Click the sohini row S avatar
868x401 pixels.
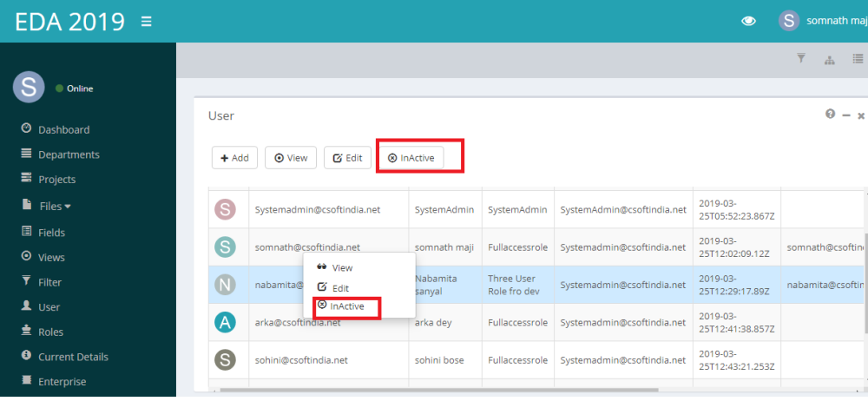[x=225, y=360]
